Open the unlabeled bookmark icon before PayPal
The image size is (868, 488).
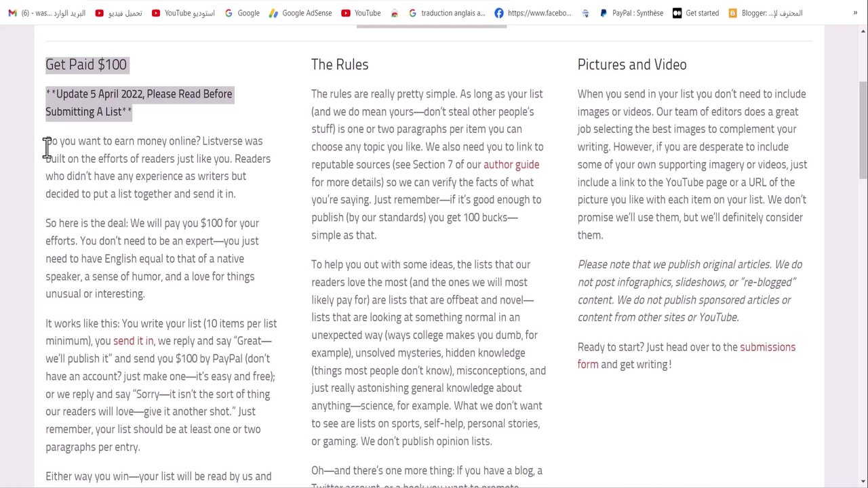586,13
